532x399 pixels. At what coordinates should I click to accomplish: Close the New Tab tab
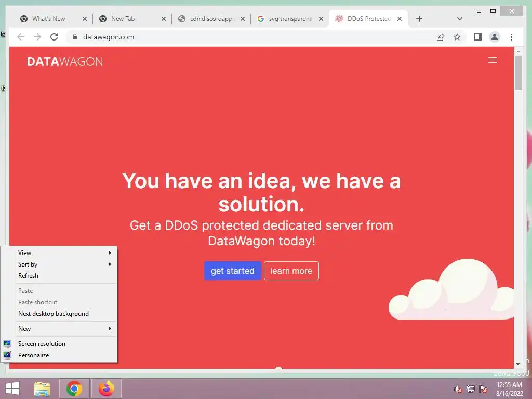click(164, 19)
